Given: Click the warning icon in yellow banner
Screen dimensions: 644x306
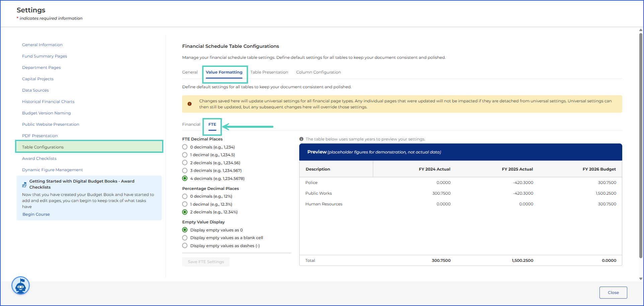Looking at the screenshot, I should [x=189, y=104].
